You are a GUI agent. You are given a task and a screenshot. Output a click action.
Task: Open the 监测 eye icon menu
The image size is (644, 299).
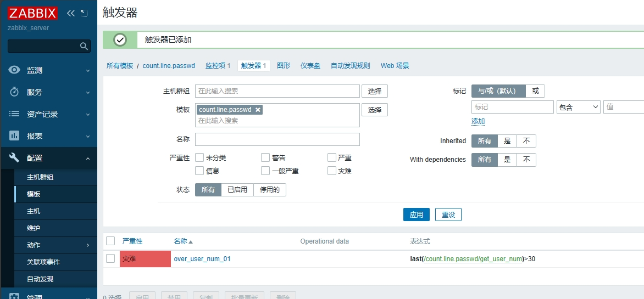pyautogui.click(x=15, y=70)
